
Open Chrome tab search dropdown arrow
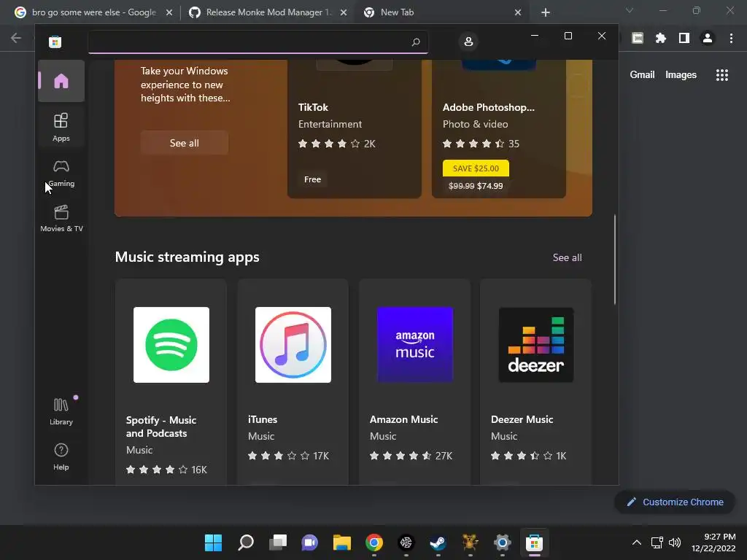(630, 10)
